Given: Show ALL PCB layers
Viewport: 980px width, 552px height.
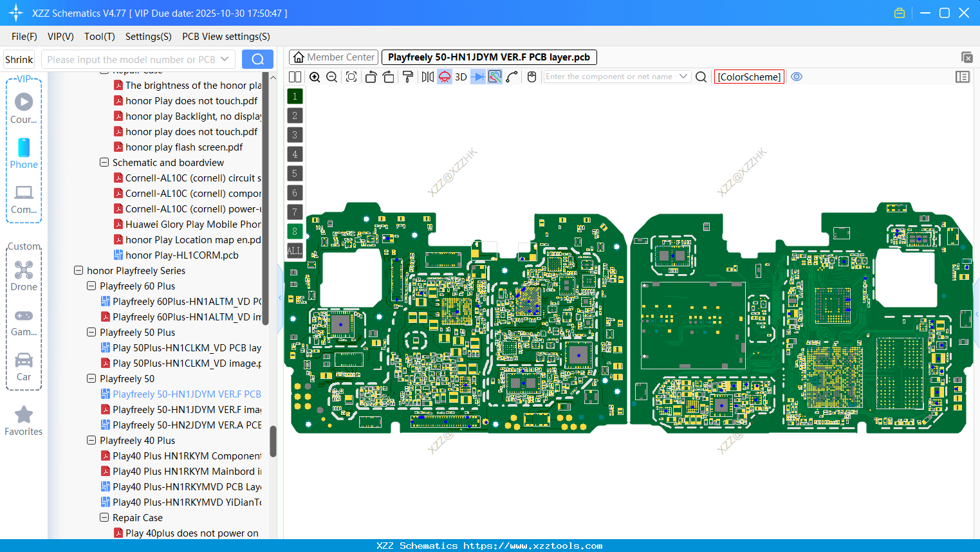Looking at the screenshot, I should coord(295,250).
